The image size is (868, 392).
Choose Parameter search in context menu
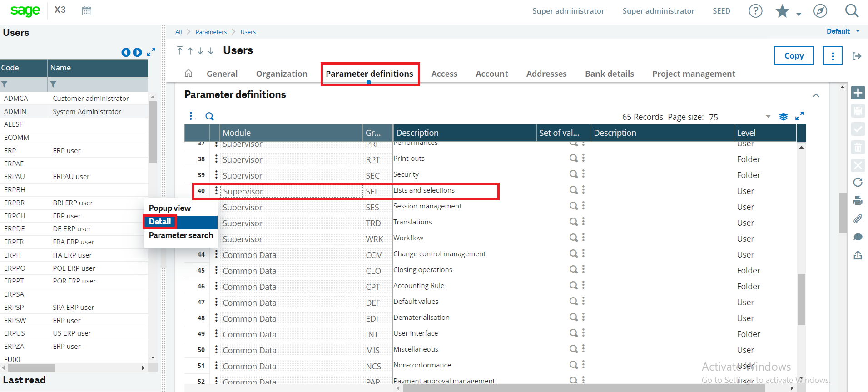[181, 235]
